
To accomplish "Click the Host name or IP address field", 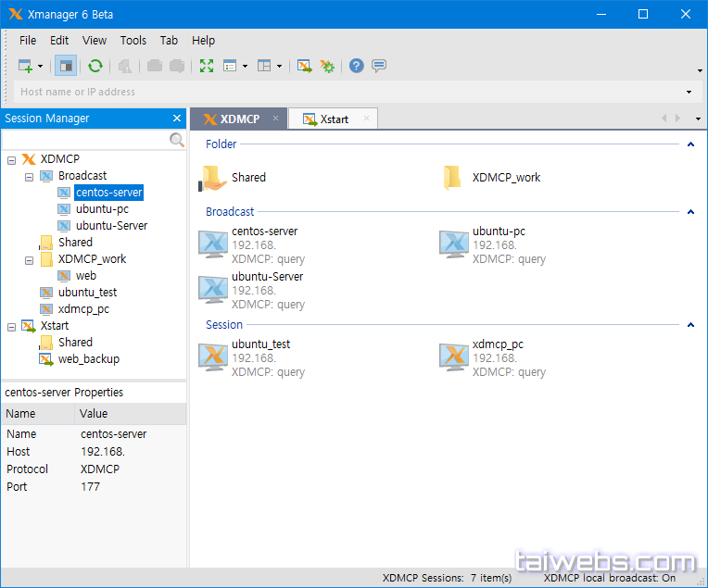I will coord(343,93).
